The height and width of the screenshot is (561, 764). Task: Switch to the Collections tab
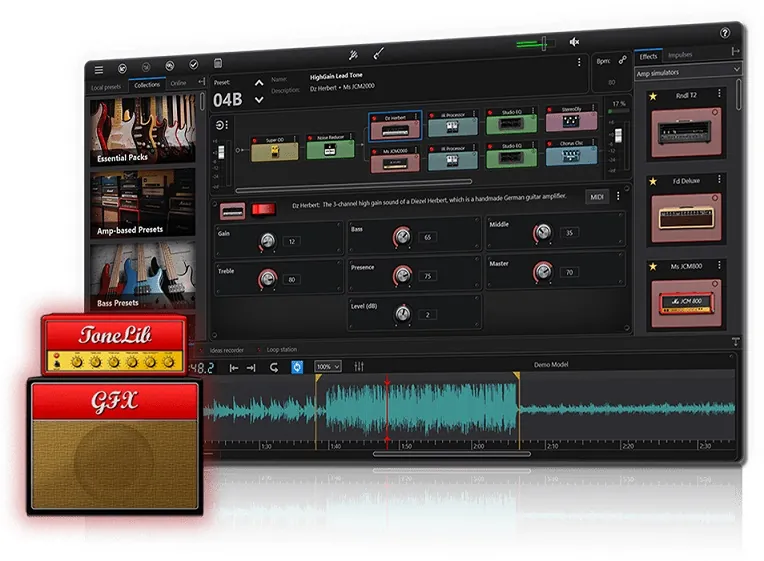click(147, 85)
